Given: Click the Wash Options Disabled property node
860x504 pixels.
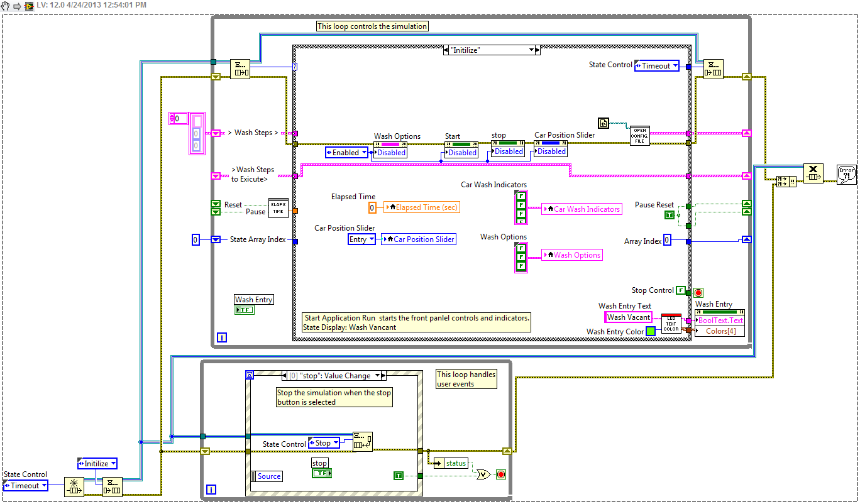Looking at the screenshot, I should pos(390,149).
